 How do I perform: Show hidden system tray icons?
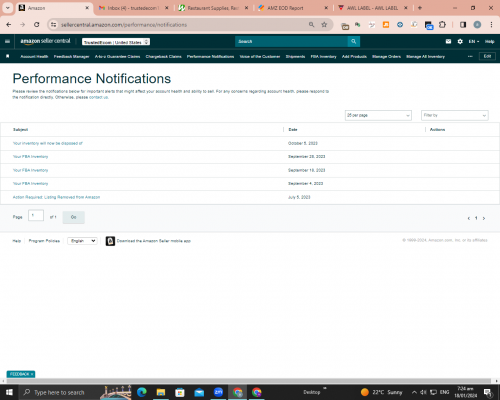click(414, 392)
